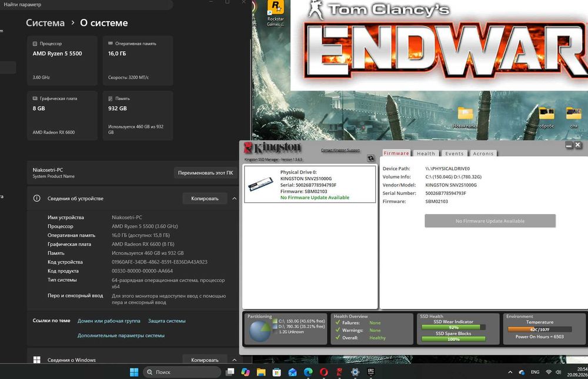Image resolution: width=588 pixels, height=379 pixels.
Task: Click the partitioning pie chart
Action: [x=260, y=331]
